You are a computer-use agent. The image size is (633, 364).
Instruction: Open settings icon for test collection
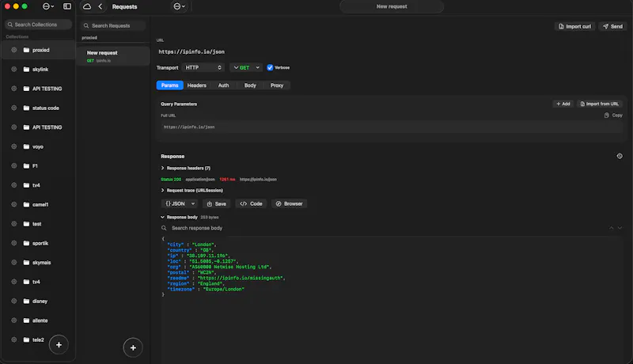point(13,224)
